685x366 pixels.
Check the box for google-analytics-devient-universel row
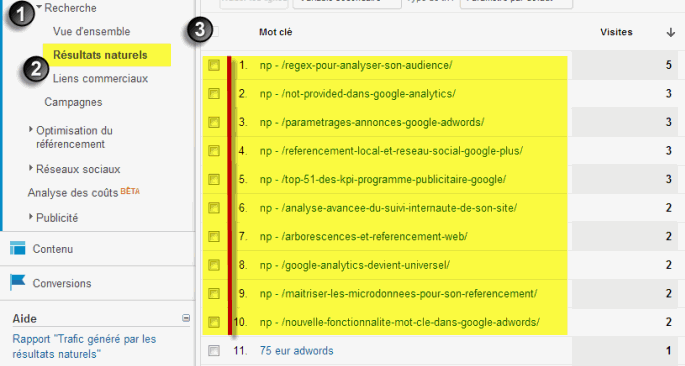pos(214,265)
